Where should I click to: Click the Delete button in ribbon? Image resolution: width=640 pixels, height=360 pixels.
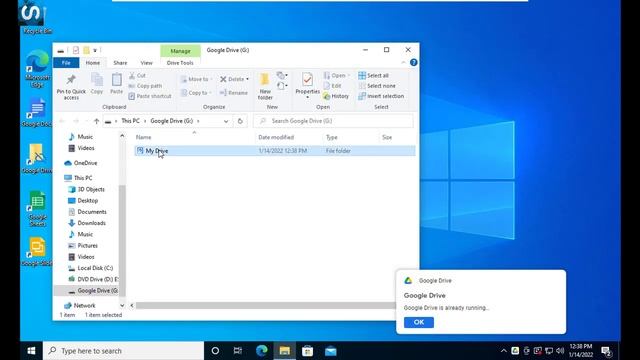pos(234,79)
